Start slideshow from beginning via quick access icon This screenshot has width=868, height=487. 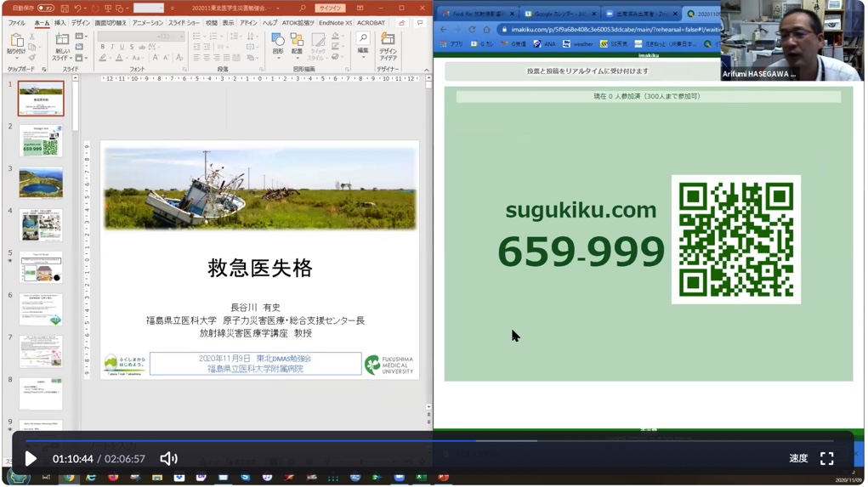(x=108, y=8)
